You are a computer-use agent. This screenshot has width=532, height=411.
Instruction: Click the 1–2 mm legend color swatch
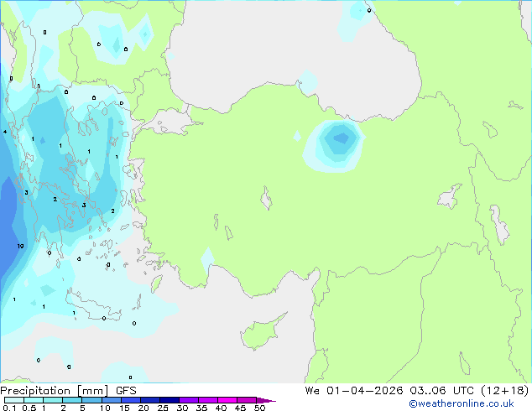(53, 400)
